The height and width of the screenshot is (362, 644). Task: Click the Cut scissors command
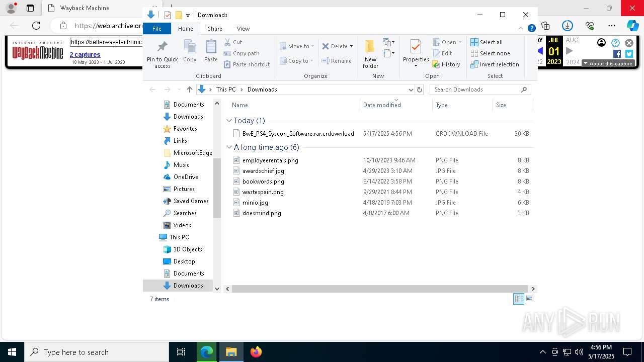233,42
